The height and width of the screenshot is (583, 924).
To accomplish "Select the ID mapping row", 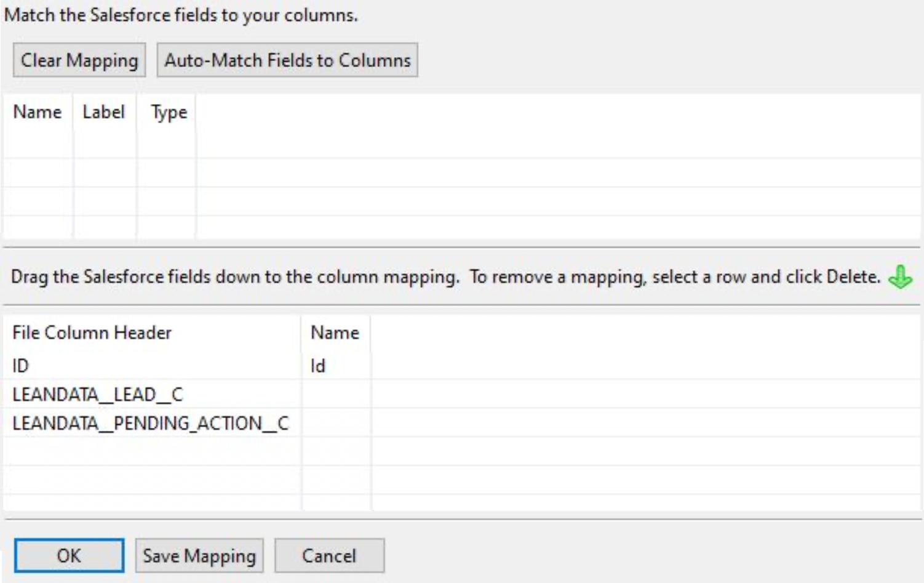I will (x=461, y=366).
